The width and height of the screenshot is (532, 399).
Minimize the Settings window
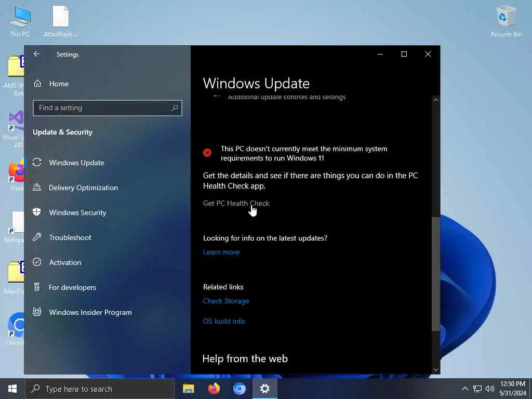pos(380,54)
